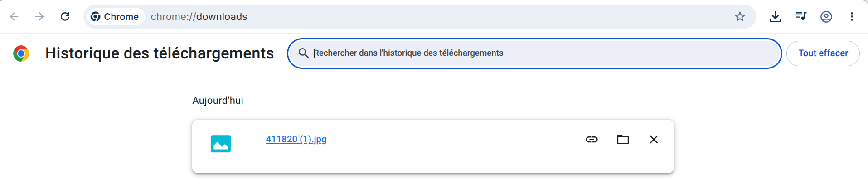Click the image file icon of the download

(221, 144)
